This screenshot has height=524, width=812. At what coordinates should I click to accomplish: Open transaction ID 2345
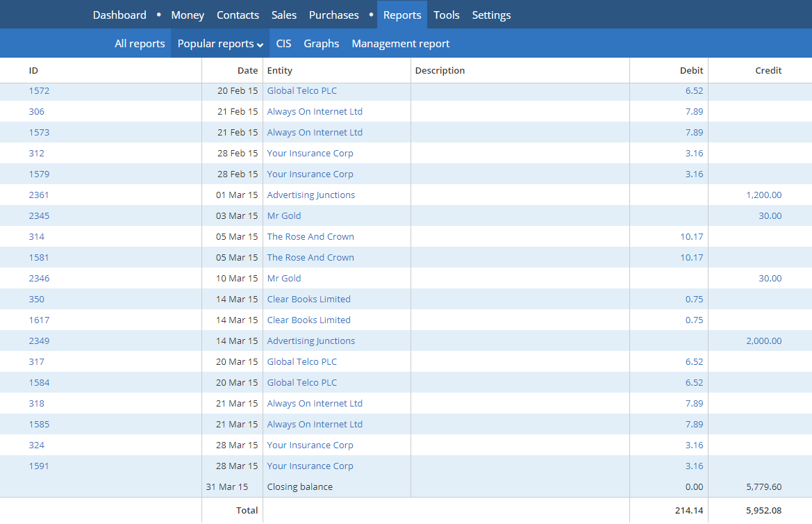[x=39, y=215]
